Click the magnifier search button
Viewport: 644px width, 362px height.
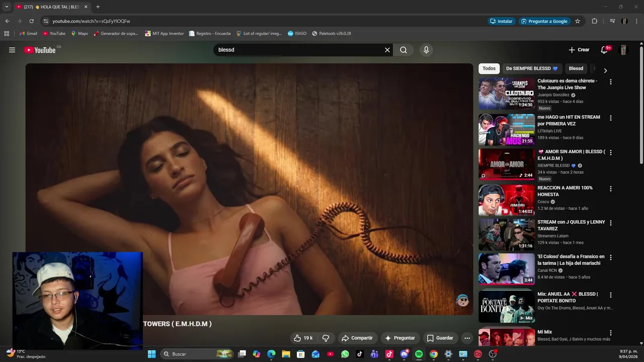click(404, 50)
